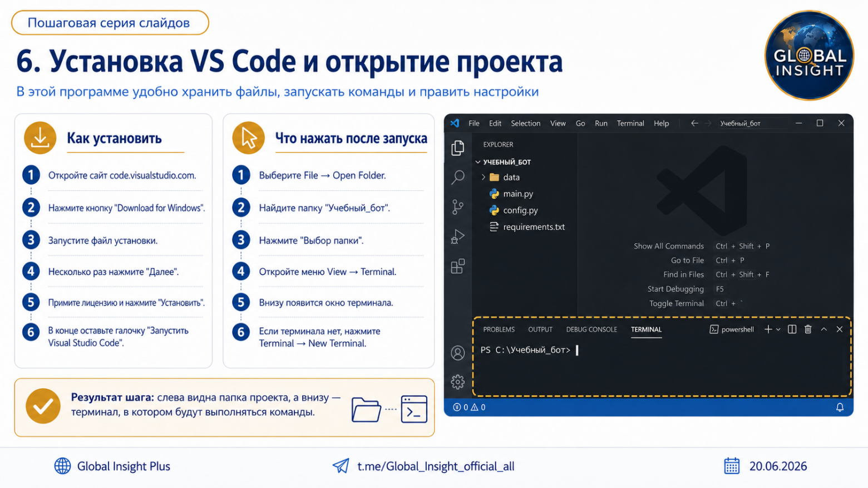
Task: Add new terminal with plus icon
Action: (768, 329)
